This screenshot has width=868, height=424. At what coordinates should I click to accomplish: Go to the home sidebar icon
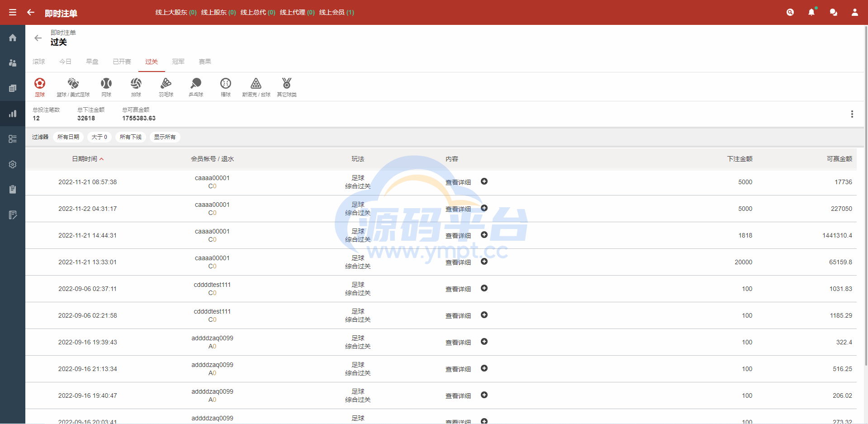tap(13, 38)
